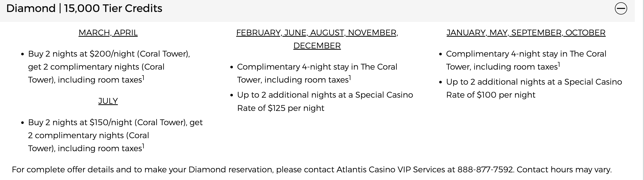644x180 pixels.
Task: Open footnote 1 in the February–December column
Action: 350,78
